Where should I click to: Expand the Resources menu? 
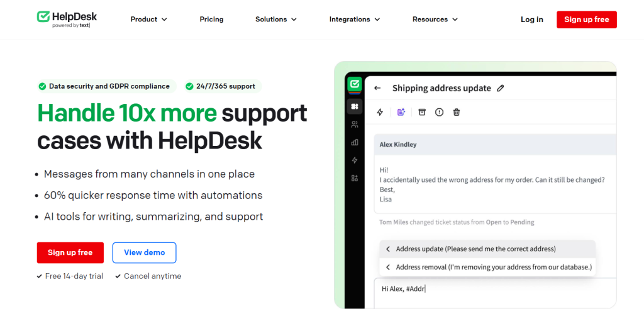[435, 20]
